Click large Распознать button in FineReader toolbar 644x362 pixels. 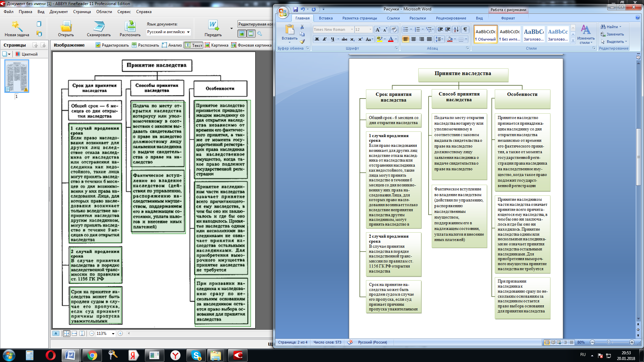(130, 28)
